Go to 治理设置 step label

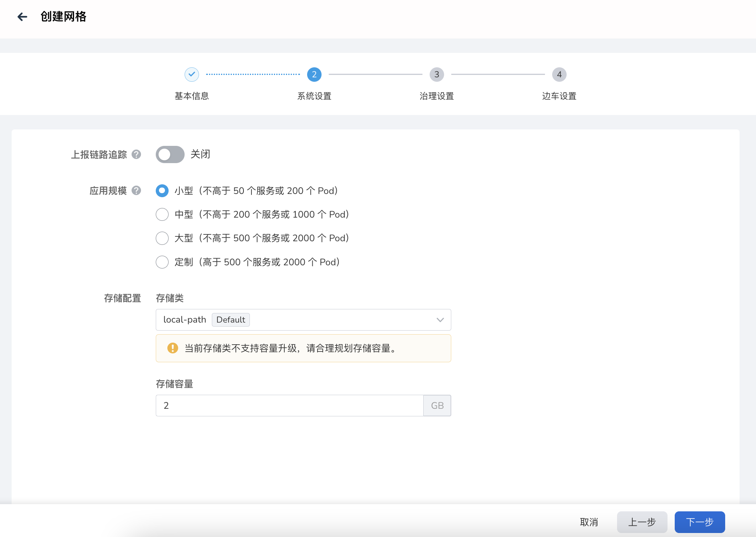point(437,96)
